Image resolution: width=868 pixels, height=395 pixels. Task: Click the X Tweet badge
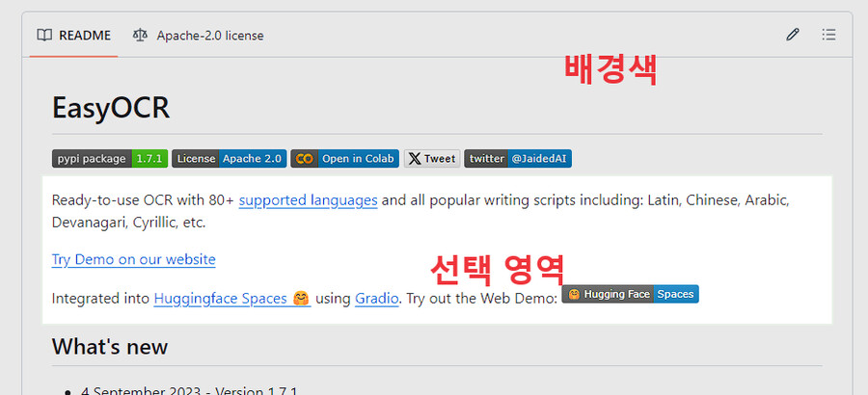(x=432, y=159)
